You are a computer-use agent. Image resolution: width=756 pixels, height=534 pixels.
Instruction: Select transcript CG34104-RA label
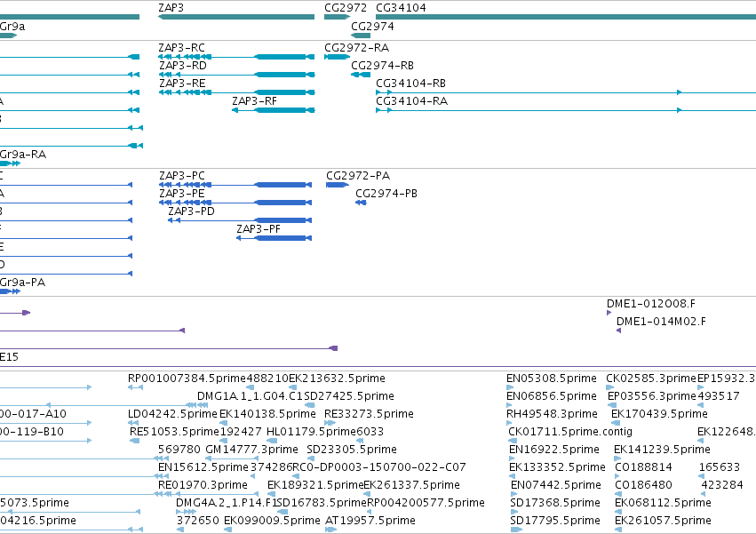[x=411, y=101]
